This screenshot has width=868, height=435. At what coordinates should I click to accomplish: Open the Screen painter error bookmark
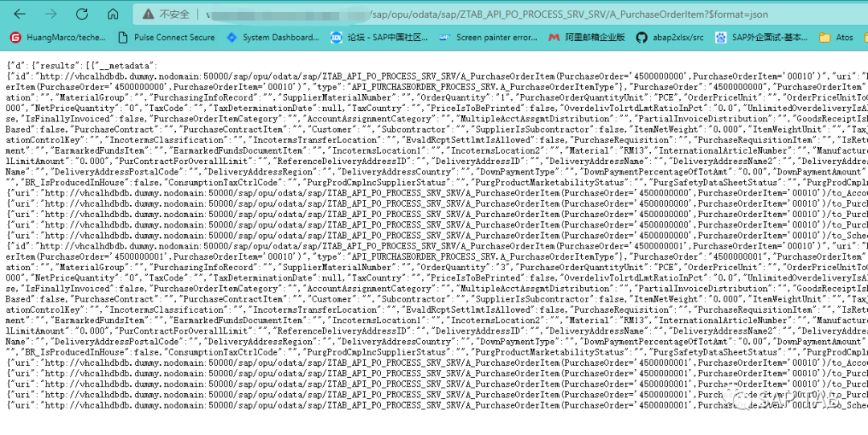488,38
